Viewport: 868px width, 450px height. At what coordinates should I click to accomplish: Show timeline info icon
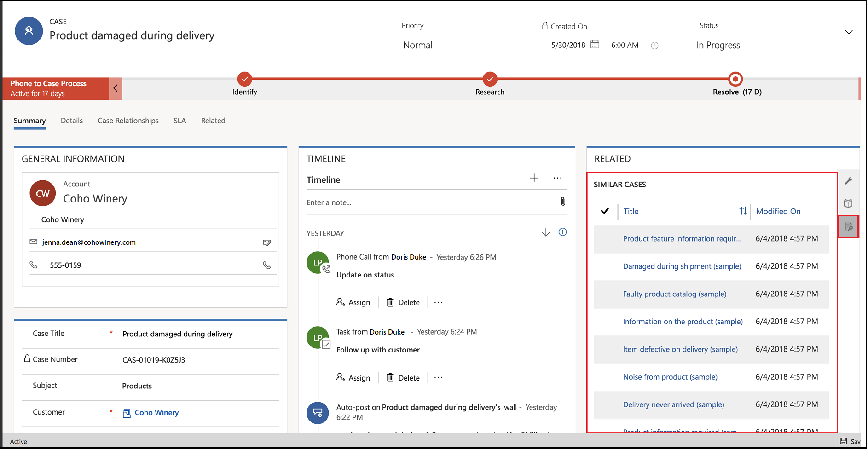point(562,232)
